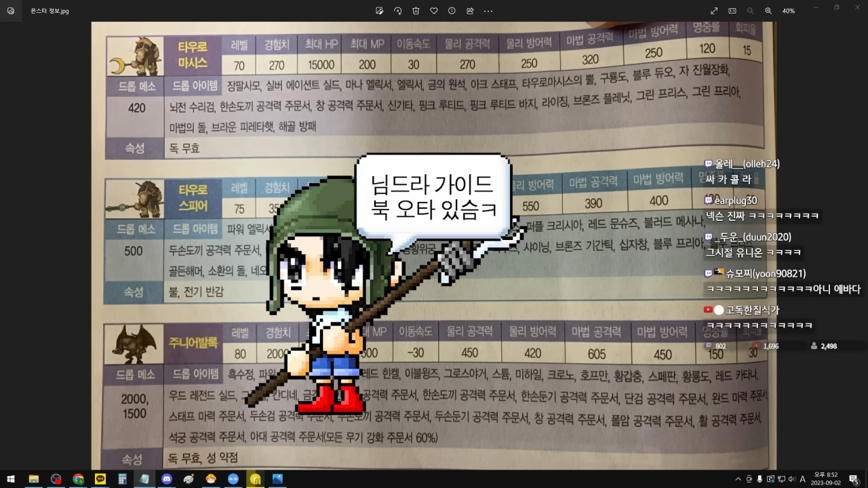Click the chat name 고독한질식가

click(753, 310)
